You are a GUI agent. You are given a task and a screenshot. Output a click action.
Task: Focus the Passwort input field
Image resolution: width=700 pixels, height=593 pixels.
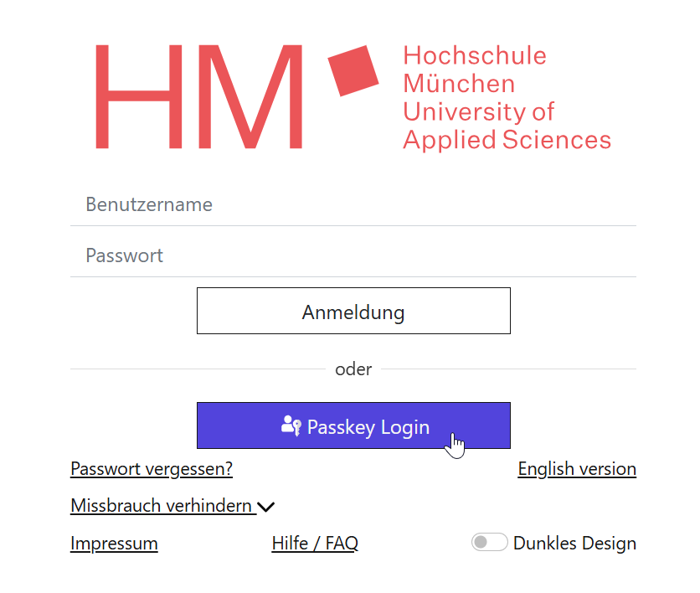click(x=353, y=255)
